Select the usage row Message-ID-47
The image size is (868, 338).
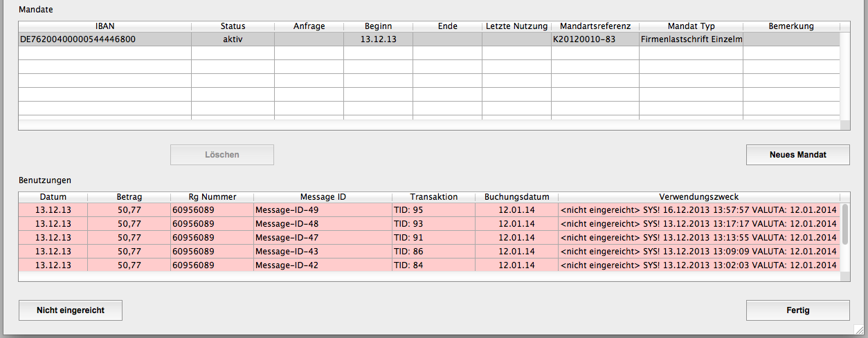tap(322, 238)
